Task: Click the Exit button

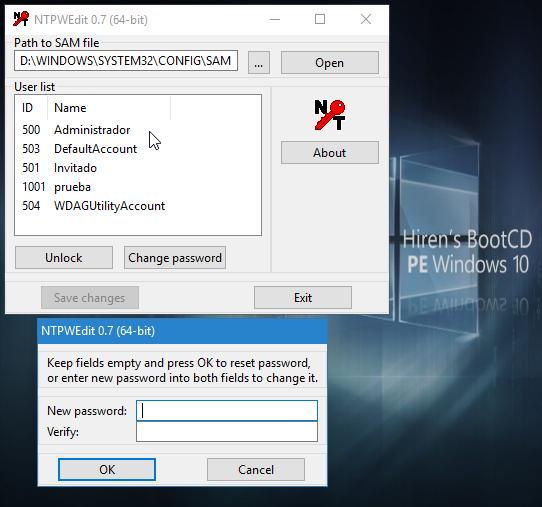Action: click(303, 298)
